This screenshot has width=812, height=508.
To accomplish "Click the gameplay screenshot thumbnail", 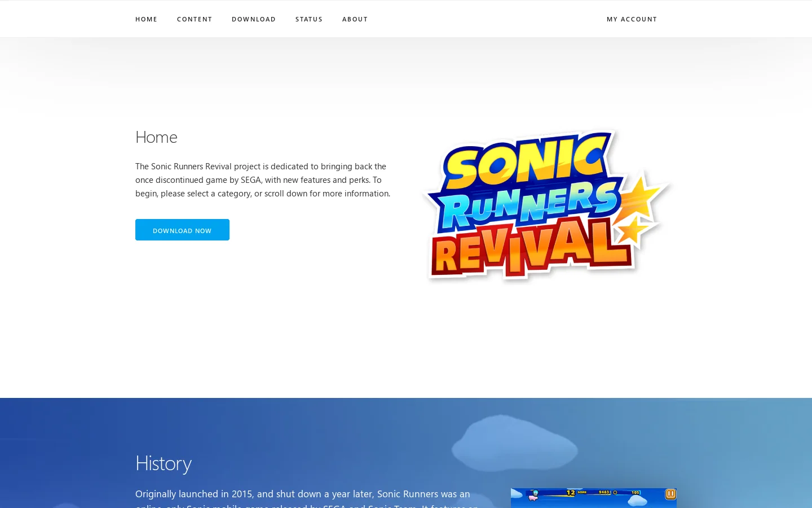I will coord(594,498).
